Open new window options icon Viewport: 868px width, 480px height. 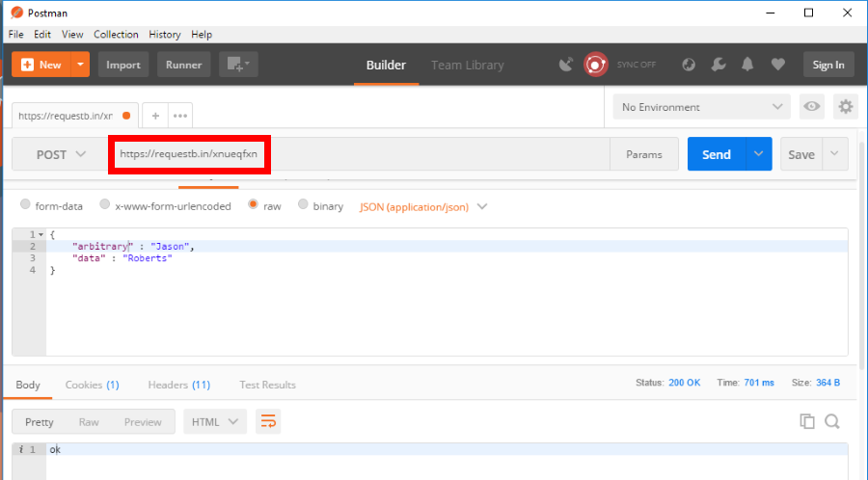pyautogui.click(x=238, y=65)
